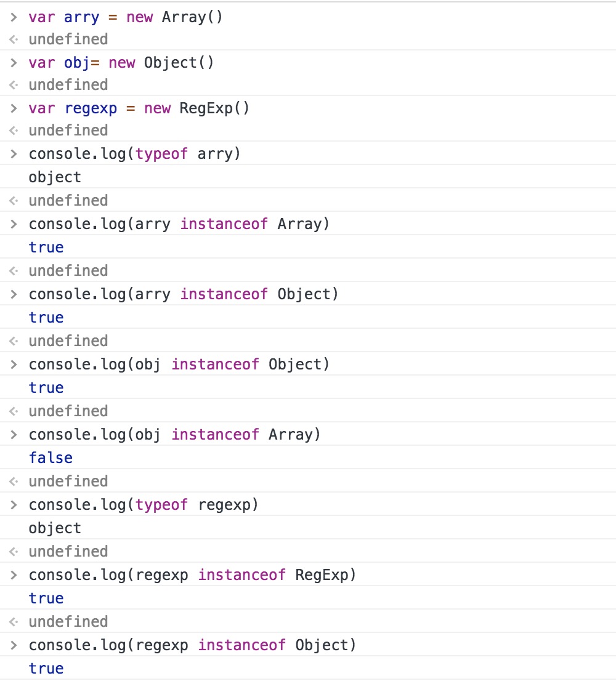Select the "arry instanceof Array" command
The width and height of the screenshot is (616, 681).
coord(179,224)
